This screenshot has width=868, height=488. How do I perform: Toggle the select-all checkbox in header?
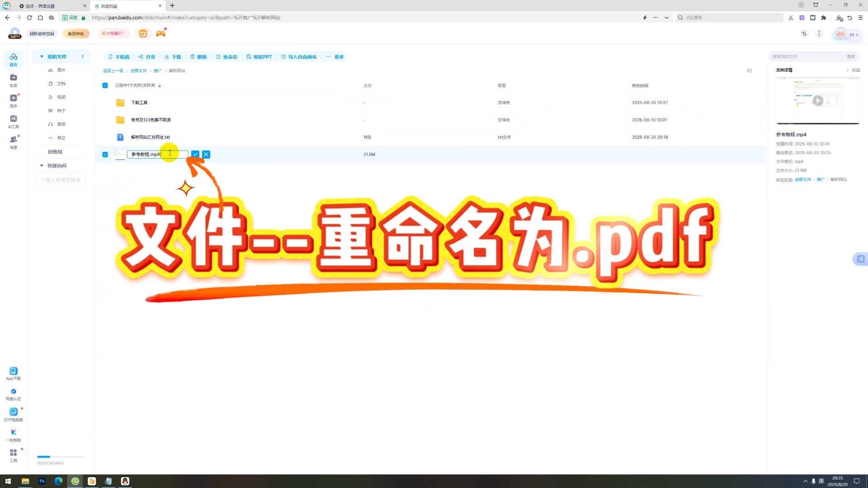[x=105, y=85]
